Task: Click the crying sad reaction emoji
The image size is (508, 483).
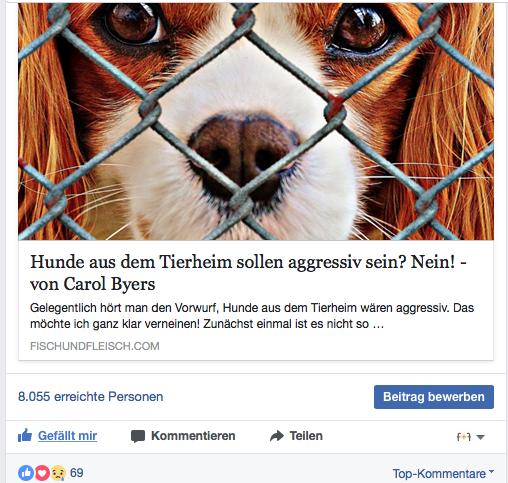Action: 58,473
